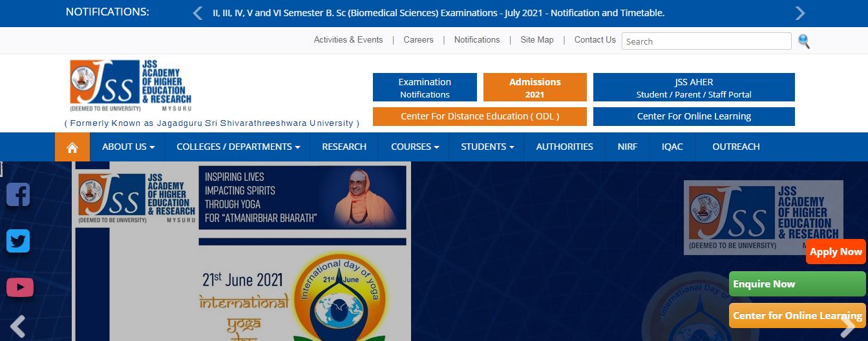Viewport: 868px width, 341px height.
Task: Open the B. Sc Examinations notification text
Action: tap(438, 13)
